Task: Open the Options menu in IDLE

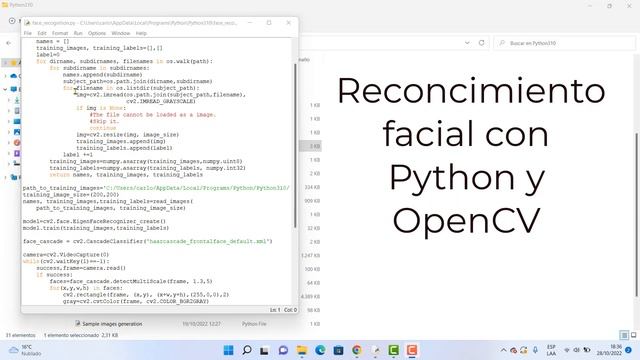Action: point(97,33)
